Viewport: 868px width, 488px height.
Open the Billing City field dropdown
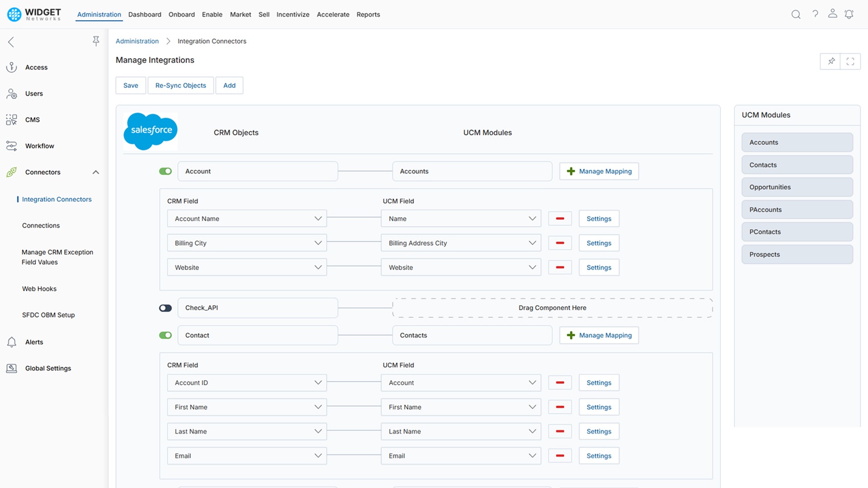click(318, 243)
